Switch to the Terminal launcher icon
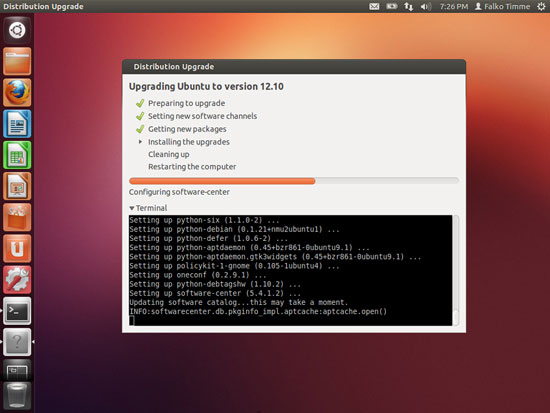Image resolution: width=550 pixels, height=413 pixels. (17, 311)
